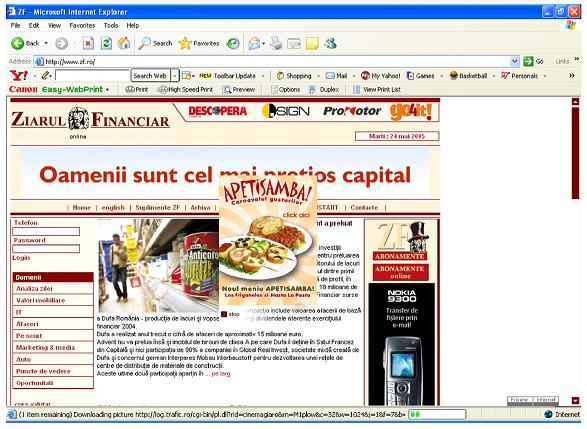The width and height of the screenshot is (587, 429).
Task: Open the Search pane
Action: [155, 43]
